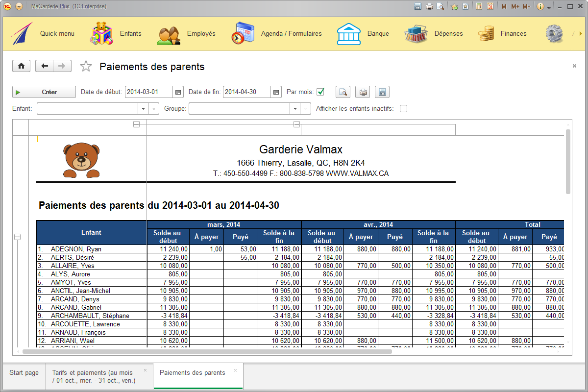Navigate home using the house icon

coord(21,66)
